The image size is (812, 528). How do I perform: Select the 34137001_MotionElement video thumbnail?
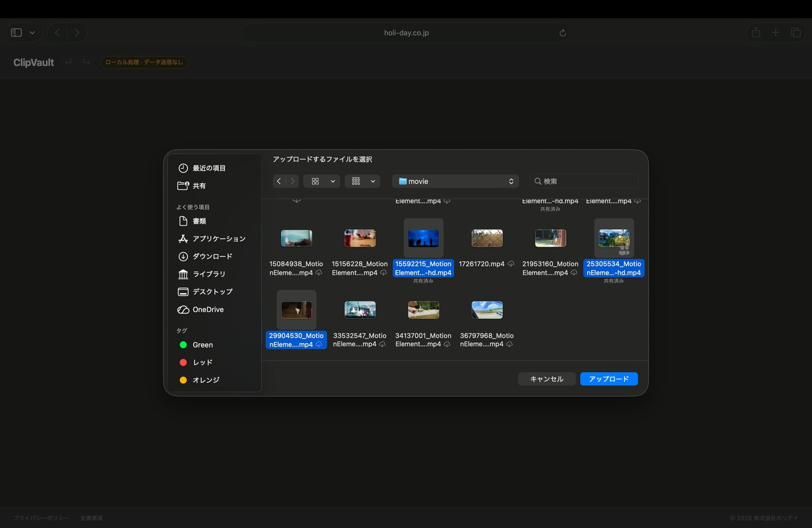point(423,310)
